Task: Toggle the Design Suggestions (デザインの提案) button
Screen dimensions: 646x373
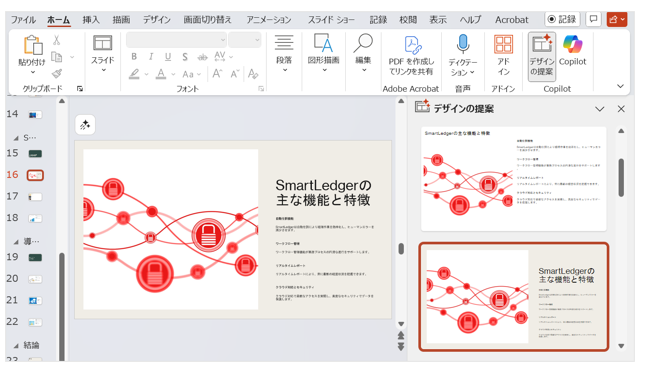Action: (x=542, y=56)
